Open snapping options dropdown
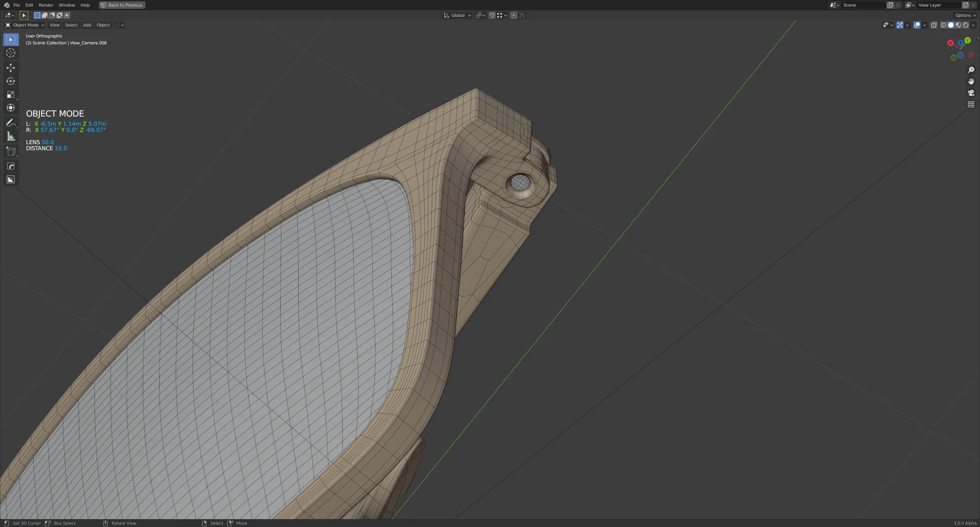The image size is (980, 527). tap(502, 15)
